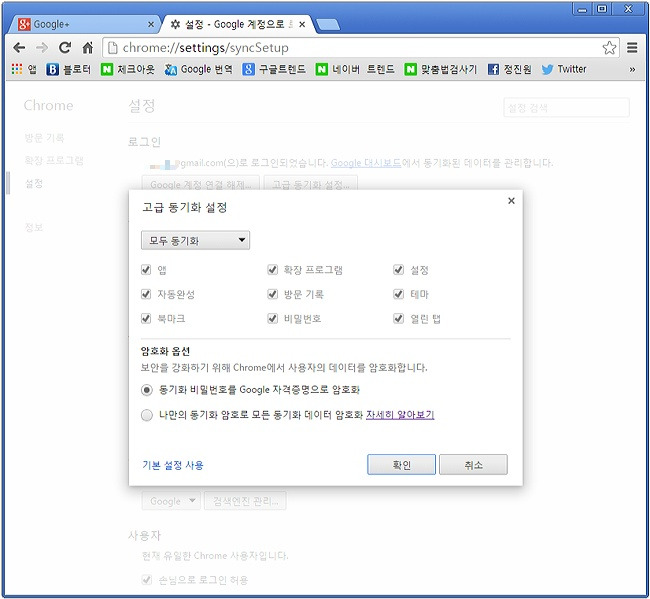Open the Google 대시보드 link

coord(366,163)
